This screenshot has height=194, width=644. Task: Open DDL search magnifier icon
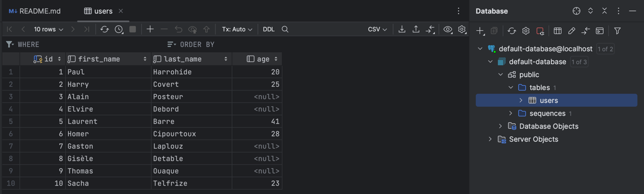285,29
